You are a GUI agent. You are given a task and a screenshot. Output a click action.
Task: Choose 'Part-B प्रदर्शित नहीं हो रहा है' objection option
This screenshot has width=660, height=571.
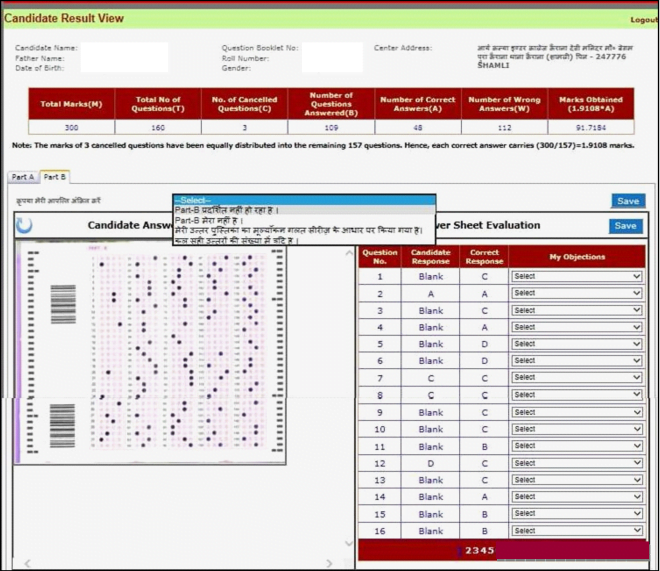pyautogui.click(x=304, y=210)
